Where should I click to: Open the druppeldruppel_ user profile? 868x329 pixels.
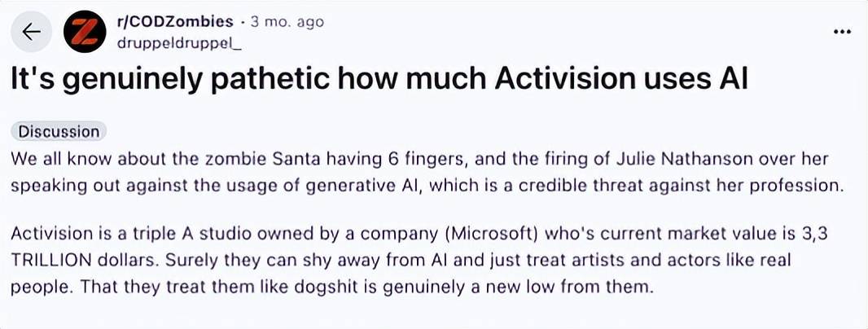click(180, 43)
